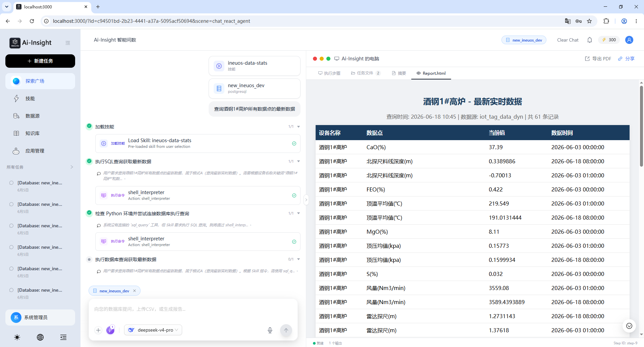This screenshot has height=347, width=644.
Task: Collapse the 加载技能 step
Action: [x=299, y=127]
